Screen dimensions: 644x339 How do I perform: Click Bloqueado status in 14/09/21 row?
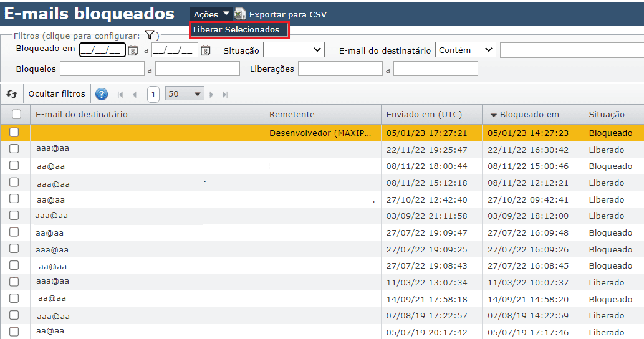(x=611, y=299)
